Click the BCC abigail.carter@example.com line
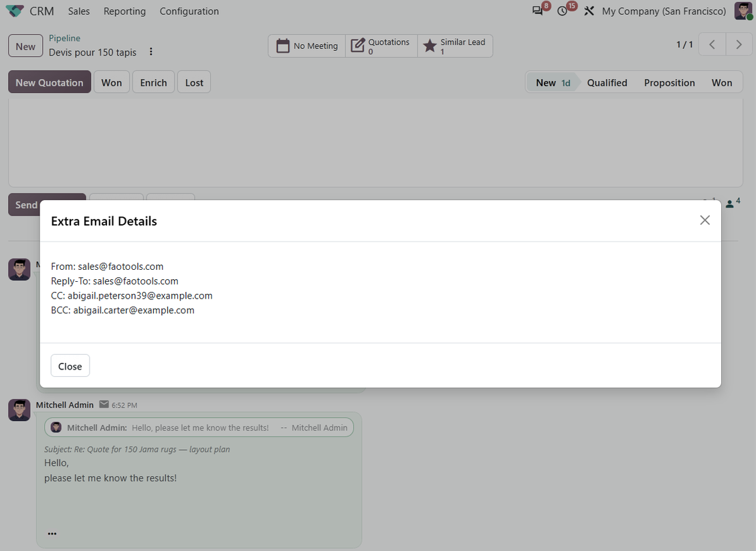The width and height of the screenshot is (756, 551). 122,310
